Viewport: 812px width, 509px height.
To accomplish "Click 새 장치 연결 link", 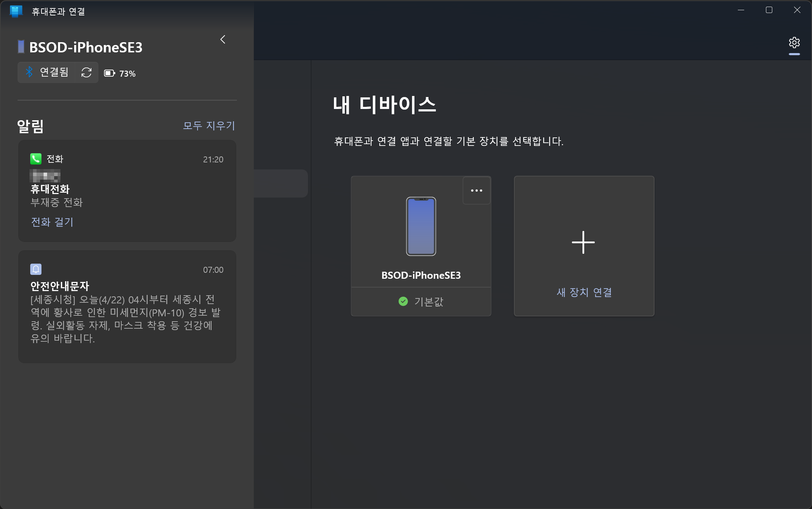I will point(584,292).
